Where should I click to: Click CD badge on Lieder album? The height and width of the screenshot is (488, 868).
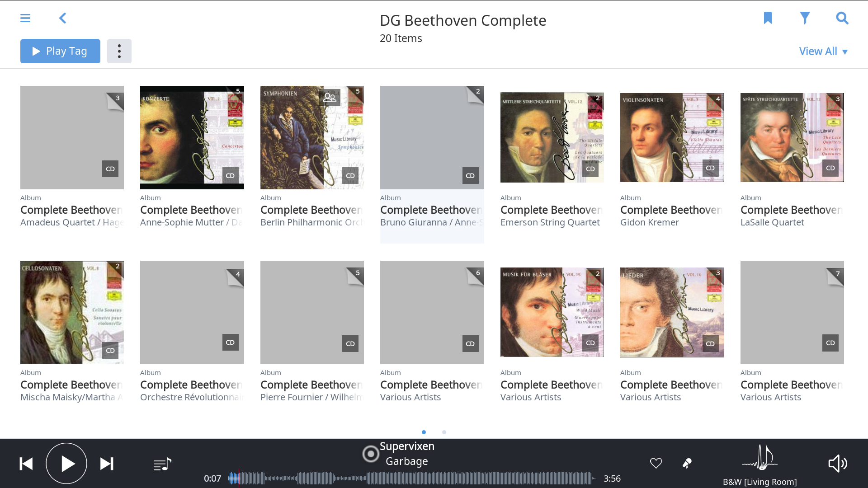[x=710, y=343]
